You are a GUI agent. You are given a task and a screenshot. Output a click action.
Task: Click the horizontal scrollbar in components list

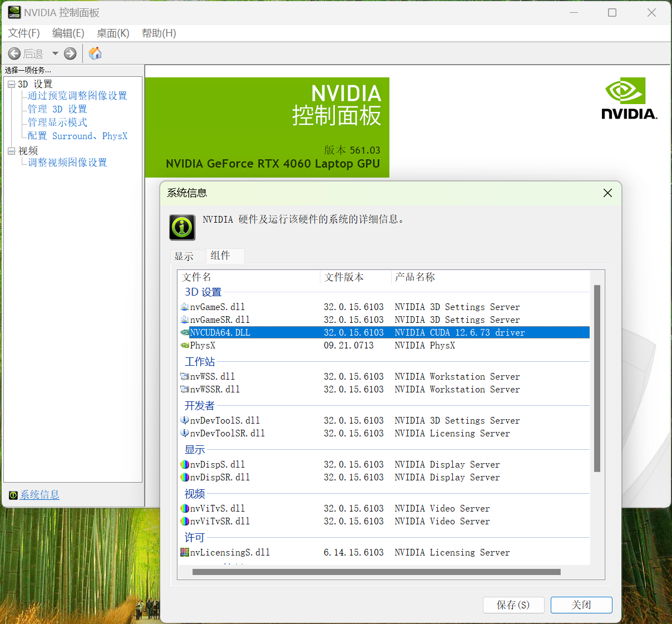point(377,572)
